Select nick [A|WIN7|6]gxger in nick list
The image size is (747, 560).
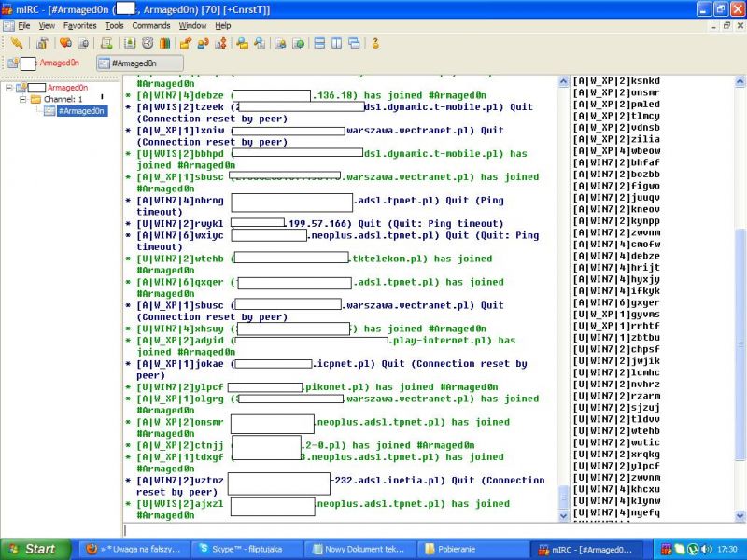tap(616, 302)
